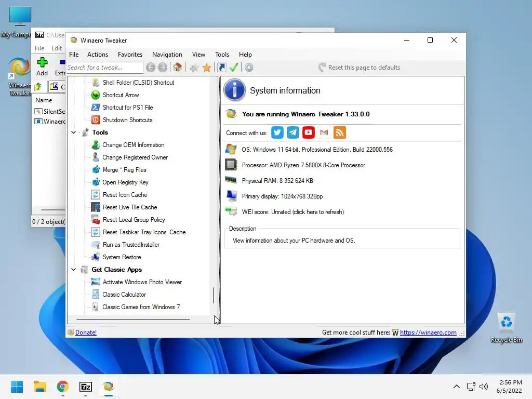Select Merge *.Reg Files item
This screenshot has height=399, width=532.
point(124,170)
